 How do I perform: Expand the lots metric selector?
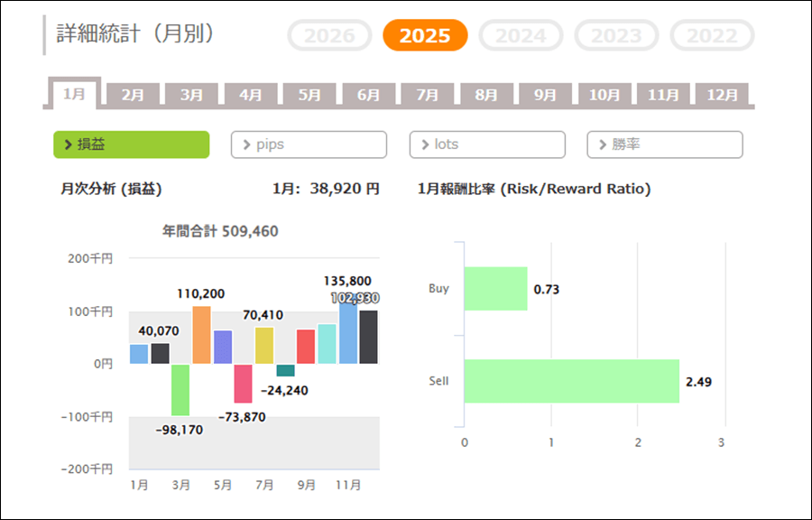[487, 144]
